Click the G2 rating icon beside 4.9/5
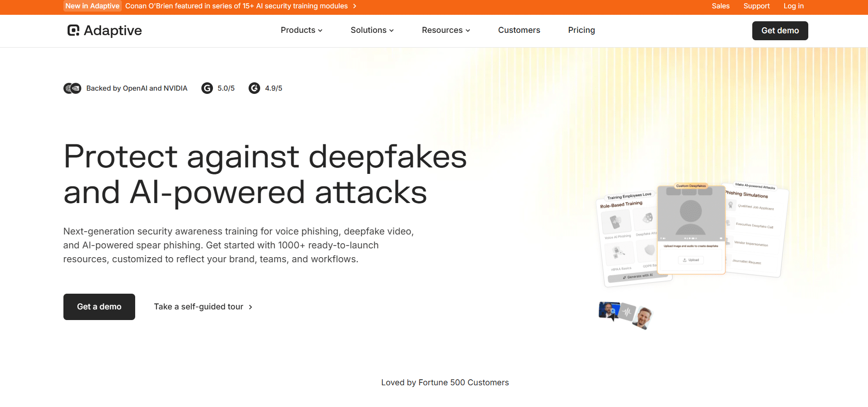The width and height of the screenshot is (868, 407). [254, 88]
